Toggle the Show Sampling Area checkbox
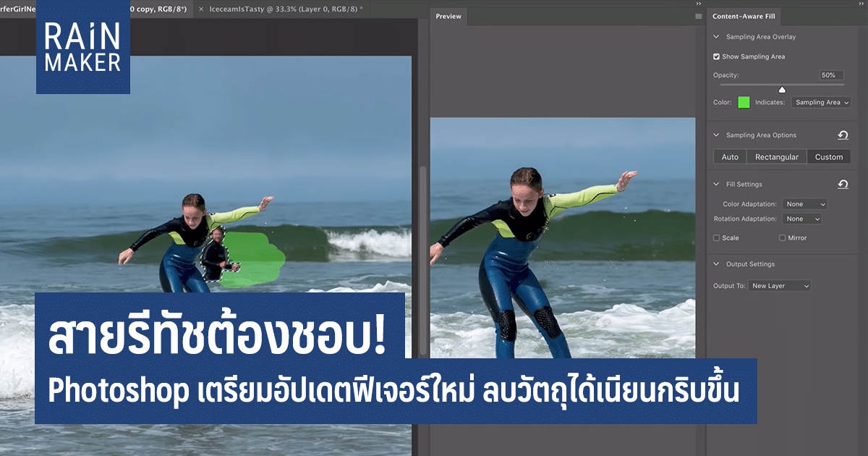 [x=716, y=56]
